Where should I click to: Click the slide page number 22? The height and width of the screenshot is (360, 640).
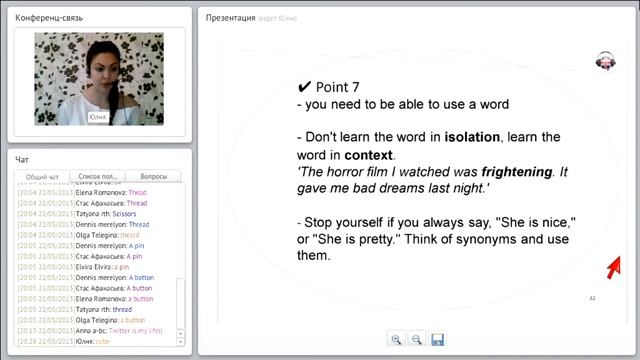592,298
